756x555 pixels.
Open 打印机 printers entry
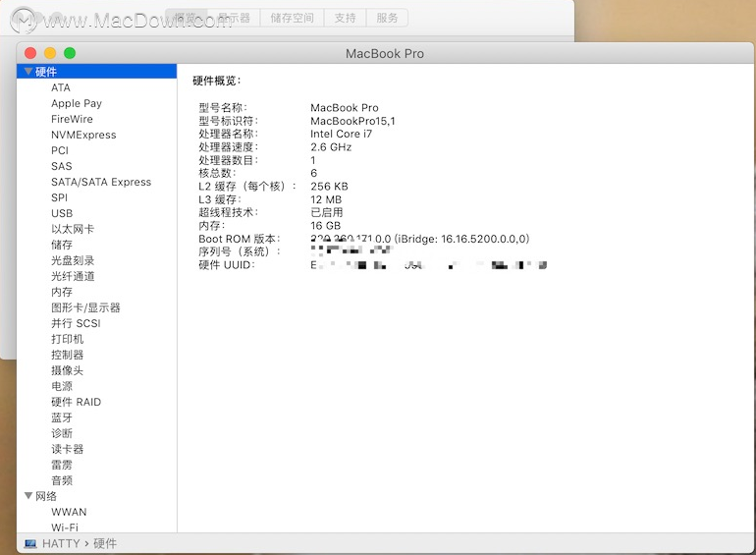coord(67,340)
